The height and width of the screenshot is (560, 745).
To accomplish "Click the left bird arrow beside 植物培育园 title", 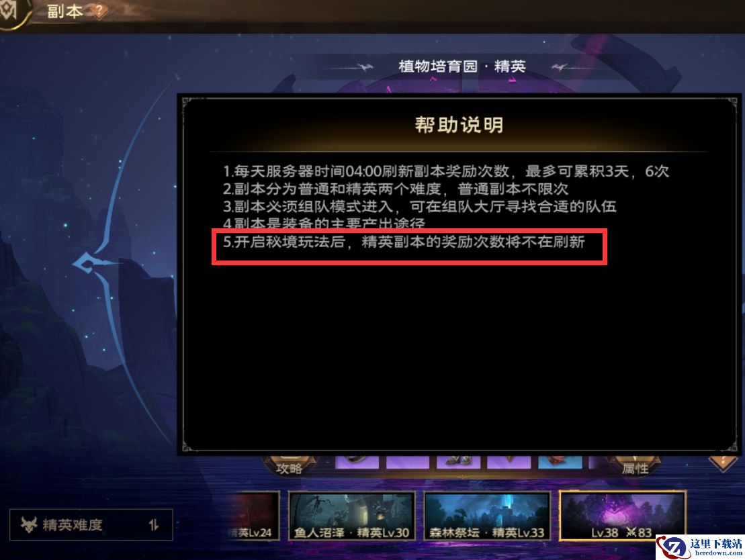I will [364, 67].
